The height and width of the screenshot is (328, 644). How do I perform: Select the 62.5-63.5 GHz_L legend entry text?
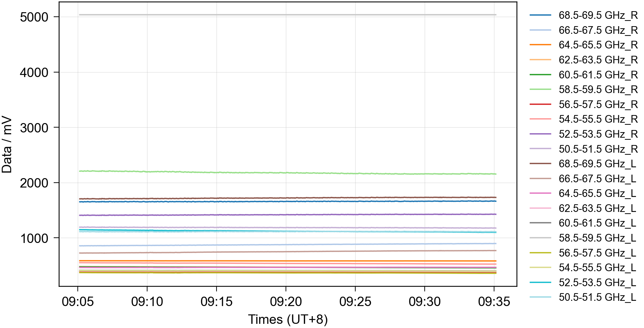(597, 208)
